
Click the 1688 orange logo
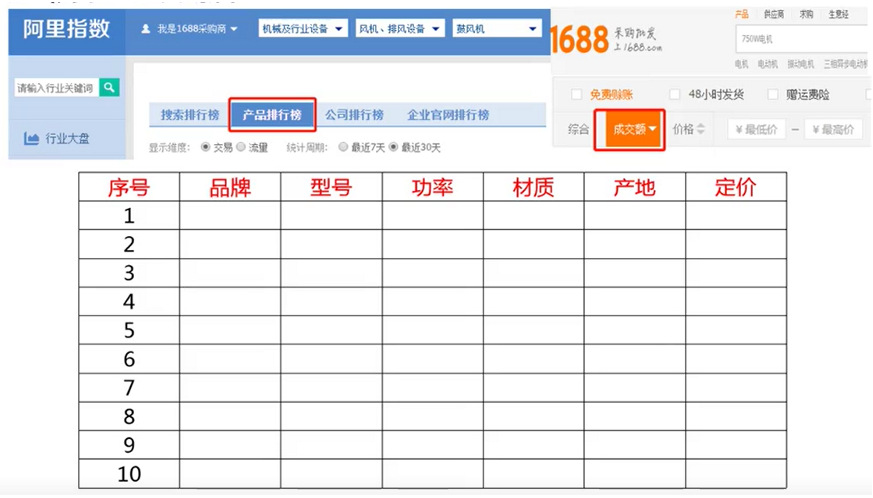coord(580,39)
